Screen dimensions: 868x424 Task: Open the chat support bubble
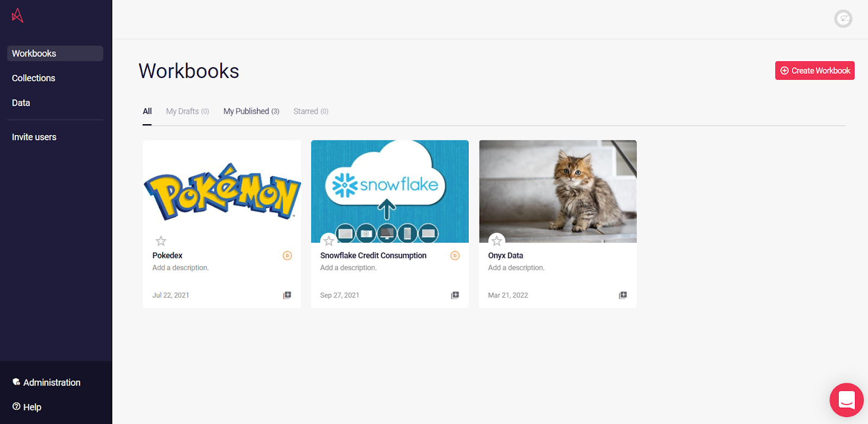[x=846, y=400]
